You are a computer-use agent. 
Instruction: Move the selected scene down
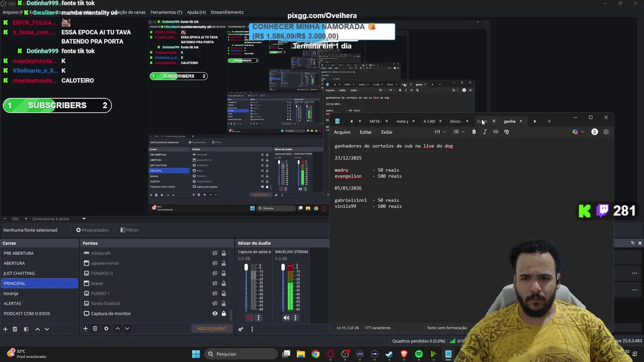tap(47, 329)
